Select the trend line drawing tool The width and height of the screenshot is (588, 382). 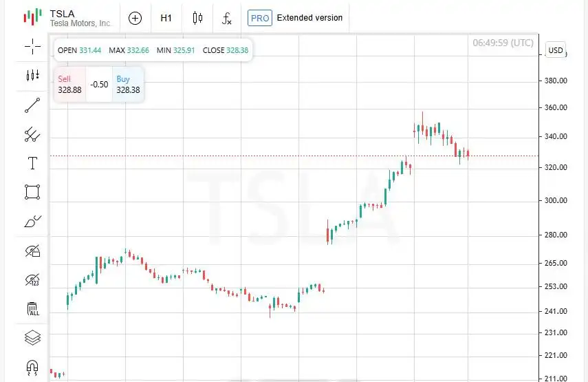coord(32,105)
